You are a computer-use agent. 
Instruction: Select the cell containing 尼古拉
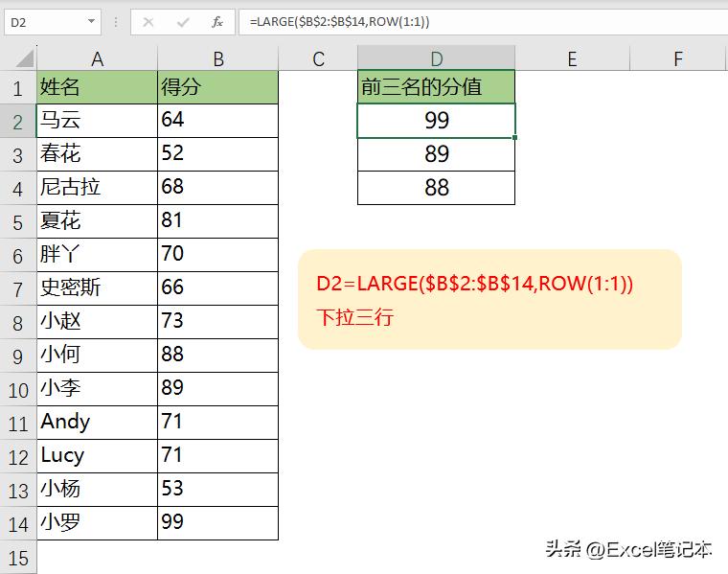97,188
